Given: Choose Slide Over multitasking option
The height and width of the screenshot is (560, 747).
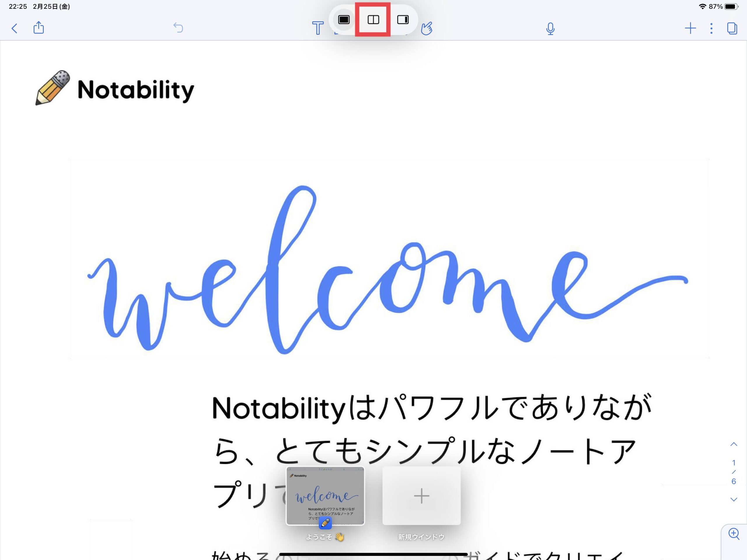Looking at the screenshot, I should (x=403, y=20).
